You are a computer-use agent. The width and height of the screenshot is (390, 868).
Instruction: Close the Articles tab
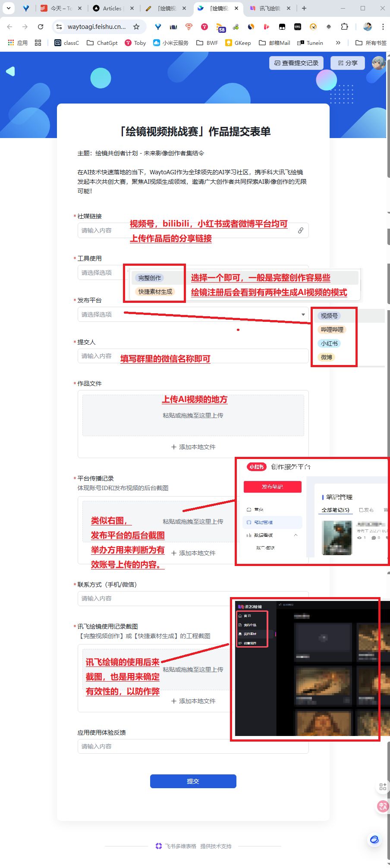(x=132, y=8)
